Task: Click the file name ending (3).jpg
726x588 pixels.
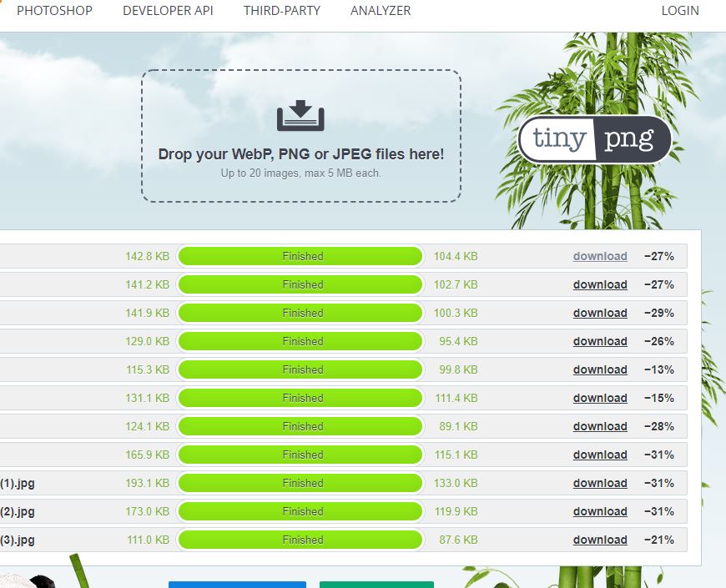Action: click(x=18, y=540)
